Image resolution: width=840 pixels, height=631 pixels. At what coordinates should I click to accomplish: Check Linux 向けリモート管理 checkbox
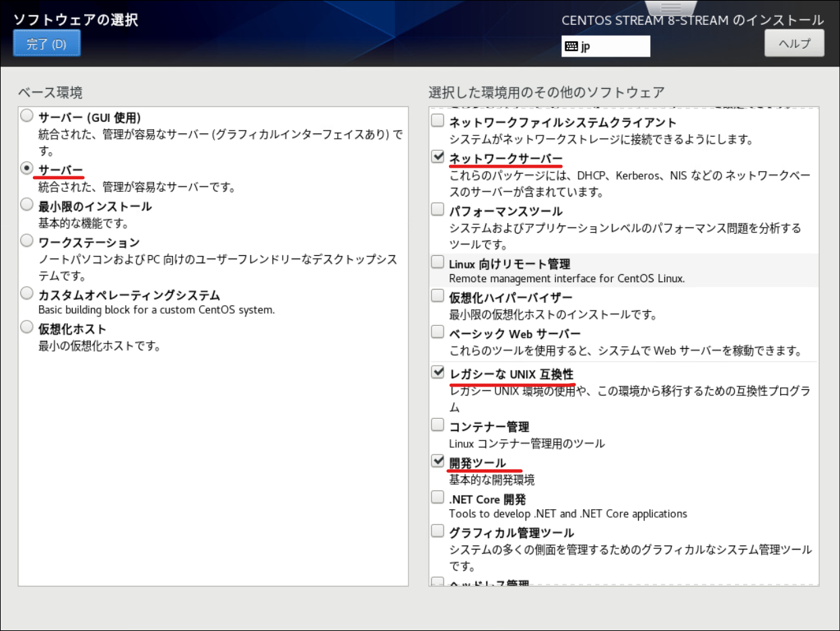pos(438,263)
